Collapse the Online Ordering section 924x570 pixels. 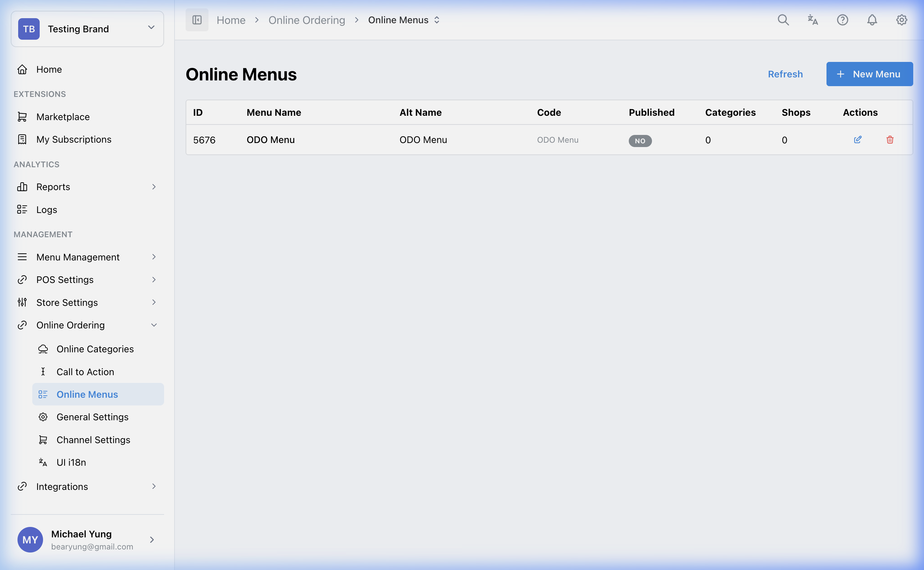click(x=154, y=325)
